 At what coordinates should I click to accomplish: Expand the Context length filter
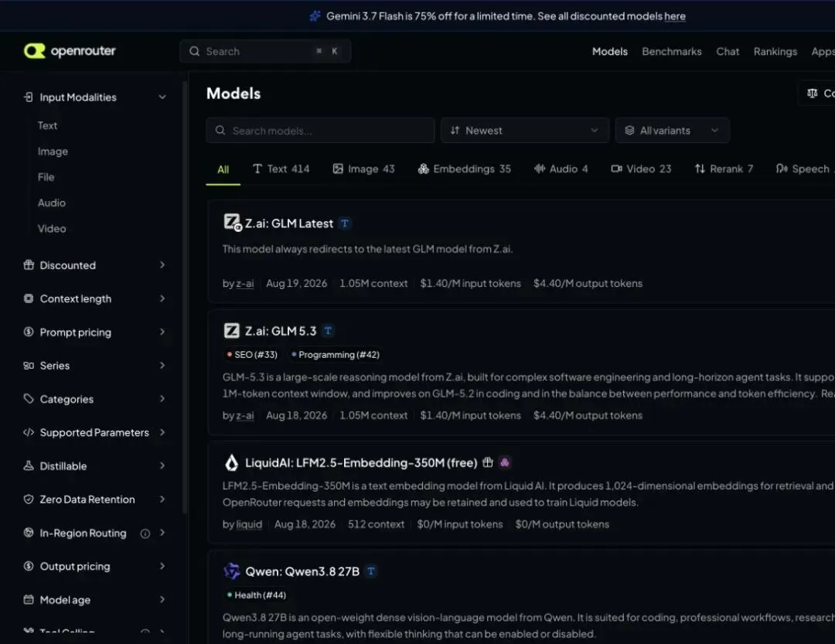[x=162, y=298]
